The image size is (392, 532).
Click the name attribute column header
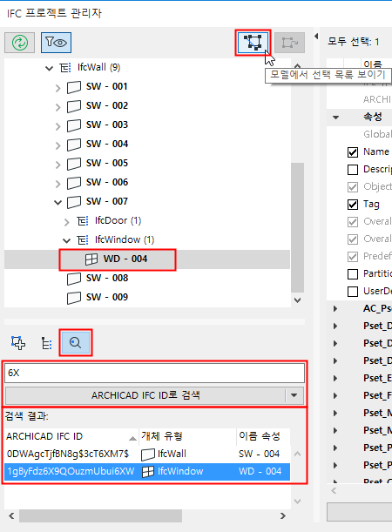tap(263, 436)
